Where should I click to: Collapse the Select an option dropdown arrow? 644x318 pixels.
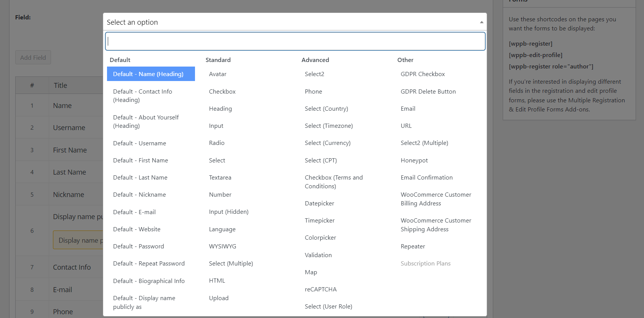pos(481,22)
